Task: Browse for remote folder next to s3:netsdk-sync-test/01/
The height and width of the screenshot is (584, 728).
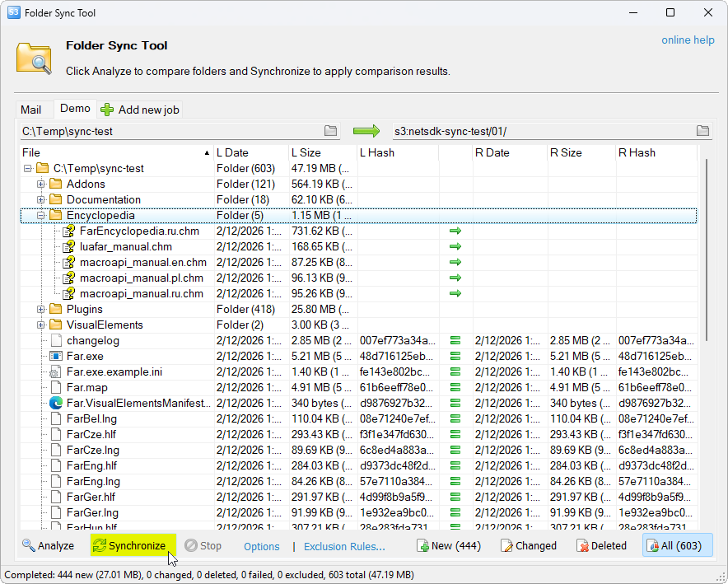Action: [703, 131]
